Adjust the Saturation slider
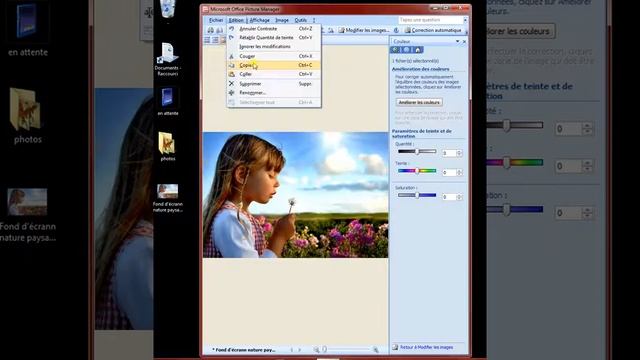640x360 pixels. click(x=417, y=196)
